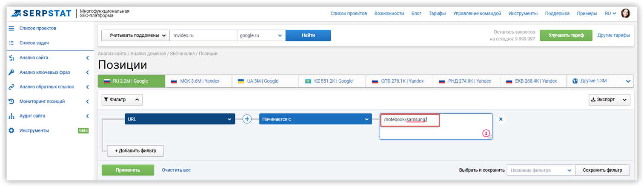644x187 pixels.
Task: Select ЕКБ 268.4K Yandex tab
Action: coord(533,81)
